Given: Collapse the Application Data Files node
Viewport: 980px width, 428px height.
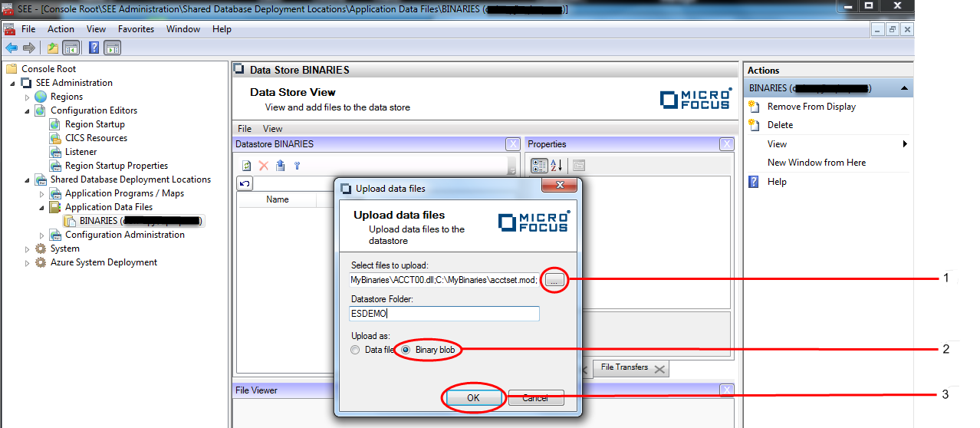Looking at the screenshot, I should point(41,207).
